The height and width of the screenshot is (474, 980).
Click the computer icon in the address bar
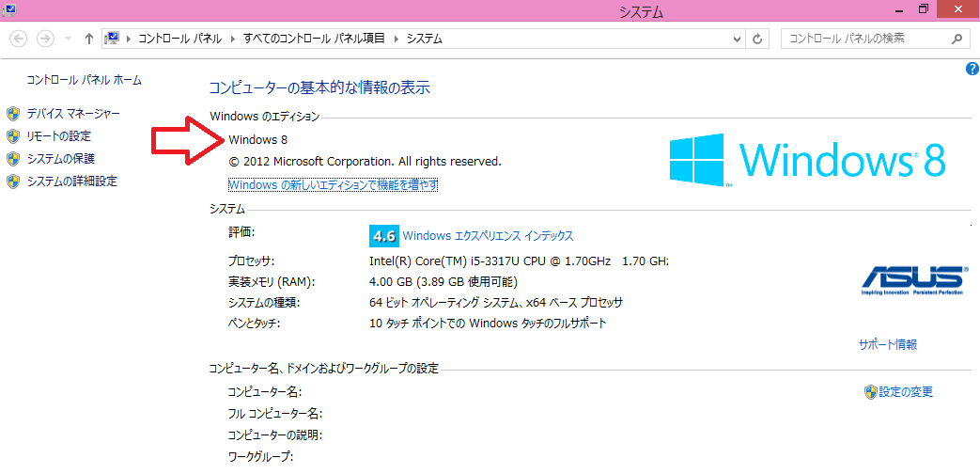point(112,39)
